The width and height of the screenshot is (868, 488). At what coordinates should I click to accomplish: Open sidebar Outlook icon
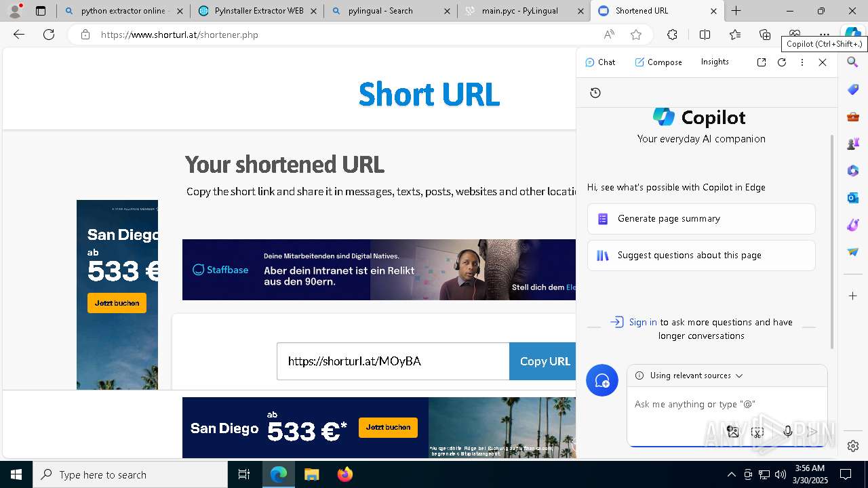click(x=853, y=198)
